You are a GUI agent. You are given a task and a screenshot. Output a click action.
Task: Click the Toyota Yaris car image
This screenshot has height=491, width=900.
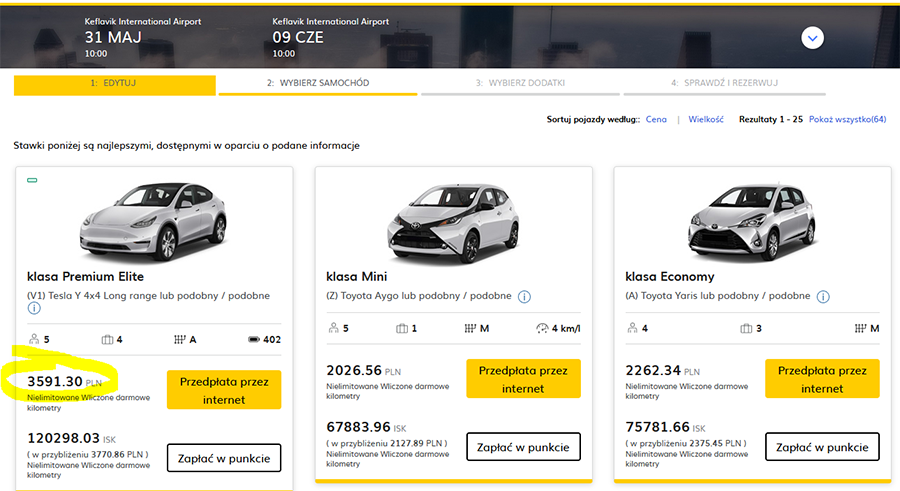point(752,222)
